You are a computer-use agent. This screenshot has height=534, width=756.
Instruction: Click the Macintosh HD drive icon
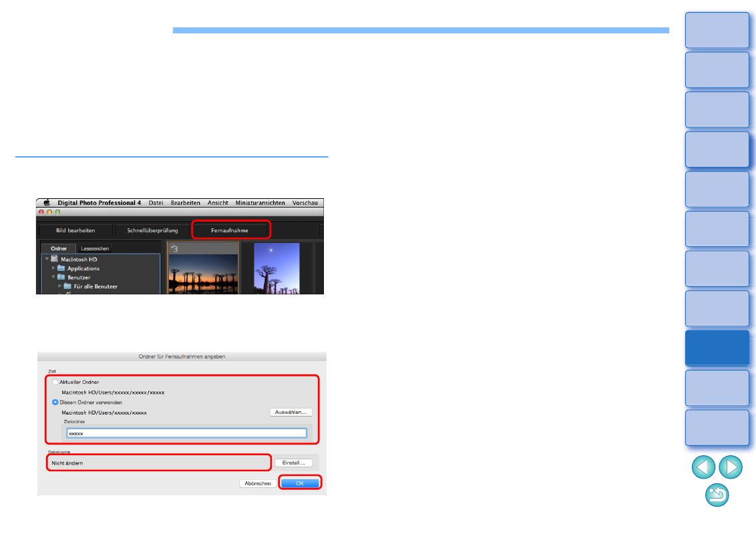(x=55, y=259)
